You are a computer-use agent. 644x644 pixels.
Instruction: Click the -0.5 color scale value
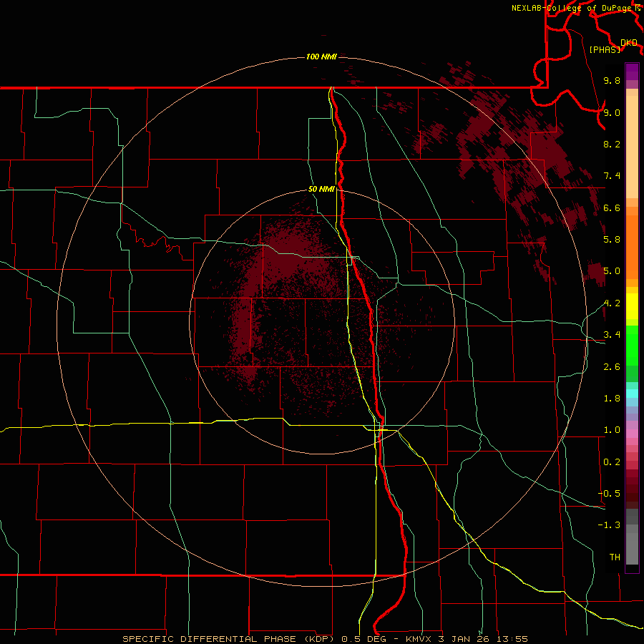point(609,493)
